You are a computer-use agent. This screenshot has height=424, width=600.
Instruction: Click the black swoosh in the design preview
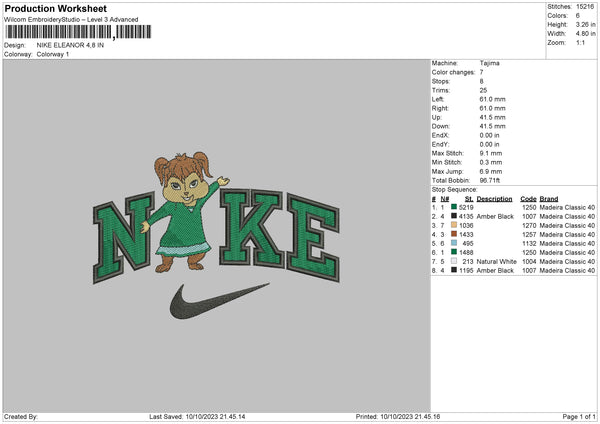click(219, 301)
